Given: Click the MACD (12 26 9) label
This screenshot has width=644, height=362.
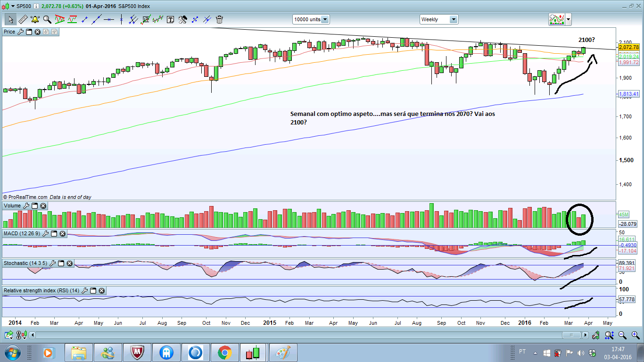Looking at the screenshot, I should (x=23, y=233).
